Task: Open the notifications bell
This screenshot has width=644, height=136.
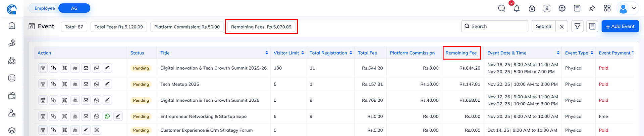Action: coord(517,8)
